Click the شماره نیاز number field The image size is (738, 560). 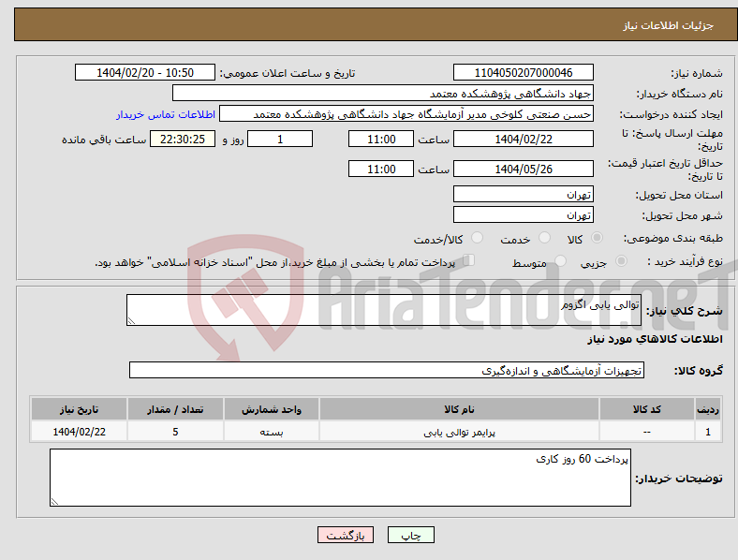[x=523, y=72]
